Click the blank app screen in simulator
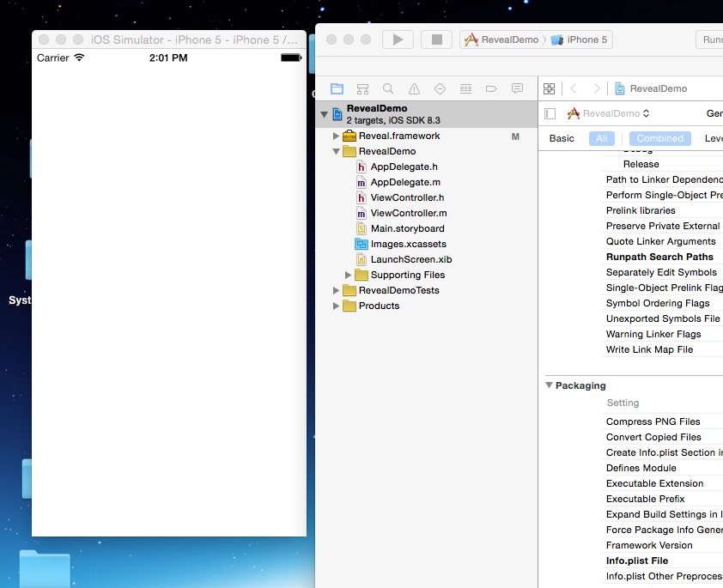The width and height of the screenshot is (723, 588). coord(169,301)
